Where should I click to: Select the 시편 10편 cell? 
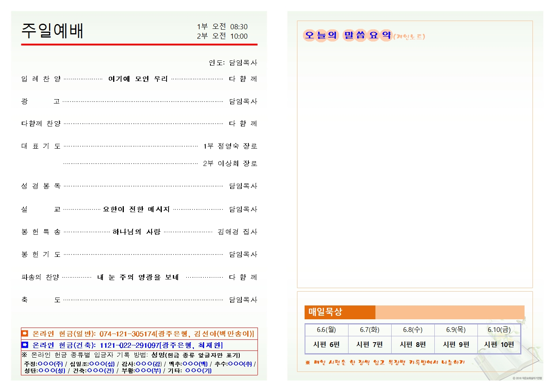(x=499, y=345)
